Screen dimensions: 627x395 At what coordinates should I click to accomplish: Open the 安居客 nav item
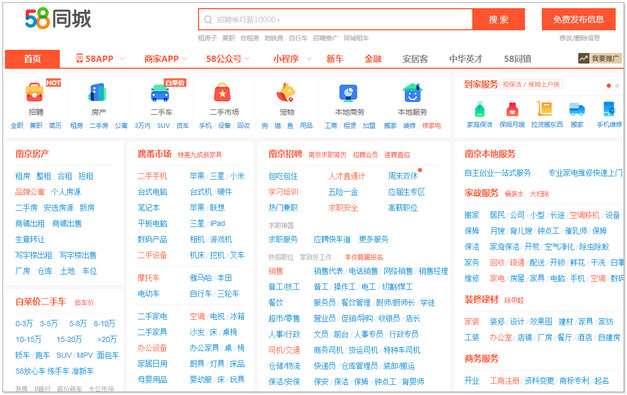click(415, 59)
